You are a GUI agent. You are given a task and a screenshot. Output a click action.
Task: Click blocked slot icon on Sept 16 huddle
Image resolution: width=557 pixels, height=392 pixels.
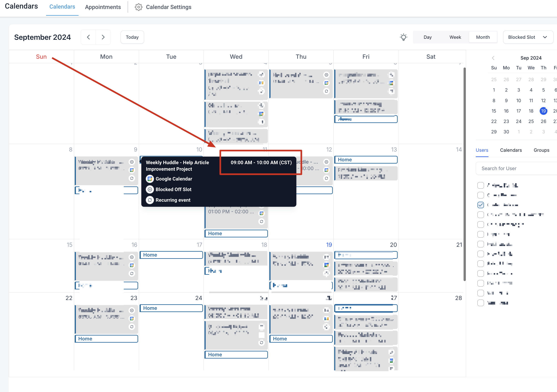tap(132, 257)
